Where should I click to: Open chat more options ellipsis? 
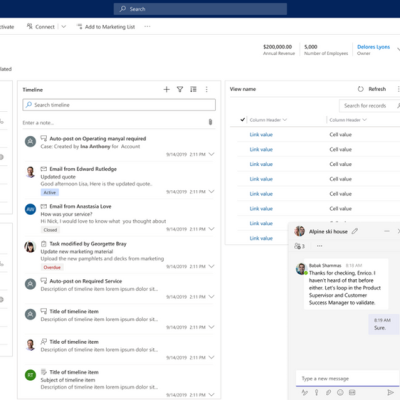(x=319, y=246)
